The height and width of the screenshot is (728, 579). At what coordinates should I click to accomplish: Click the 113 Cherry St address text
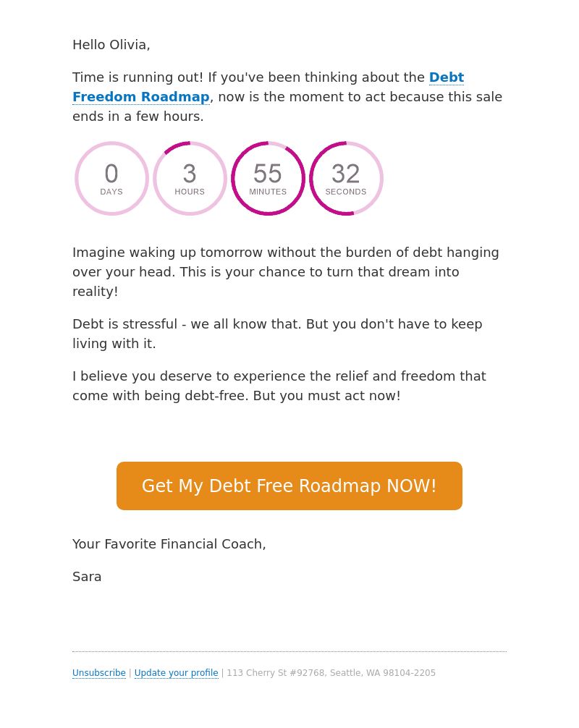[x=331, y=673]
